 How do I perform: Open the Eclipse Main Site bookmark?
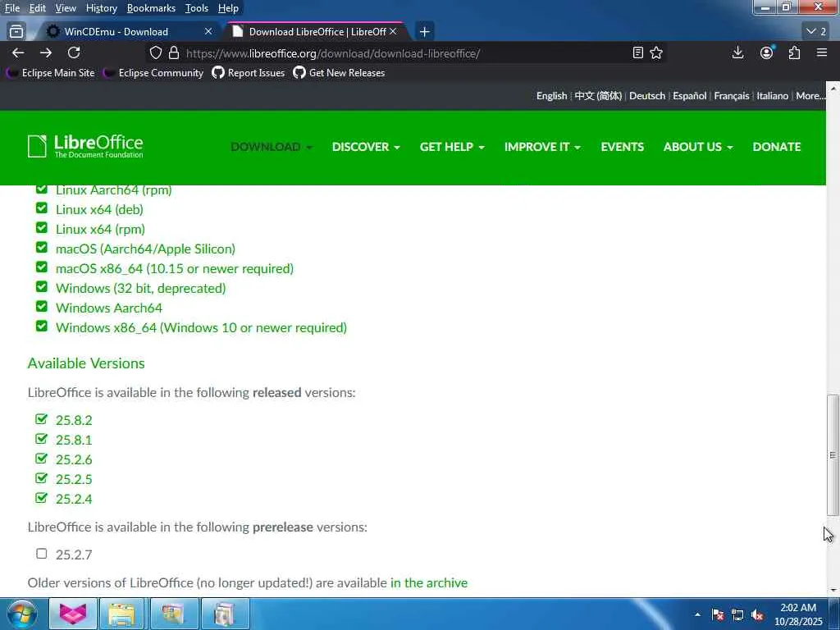coord(50,73)
